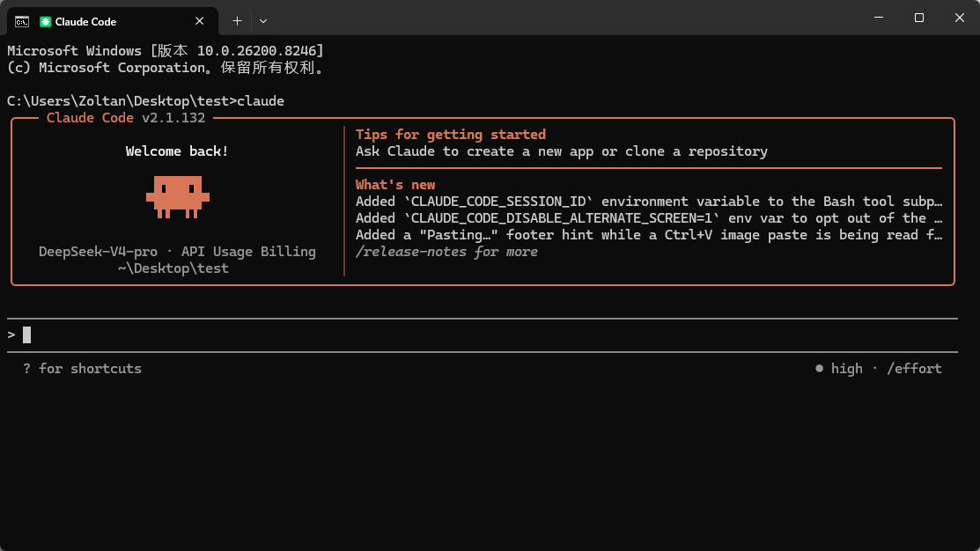Maximize the terminal window
The height and width of the screenshot is (551, 980).
[918, 18]
